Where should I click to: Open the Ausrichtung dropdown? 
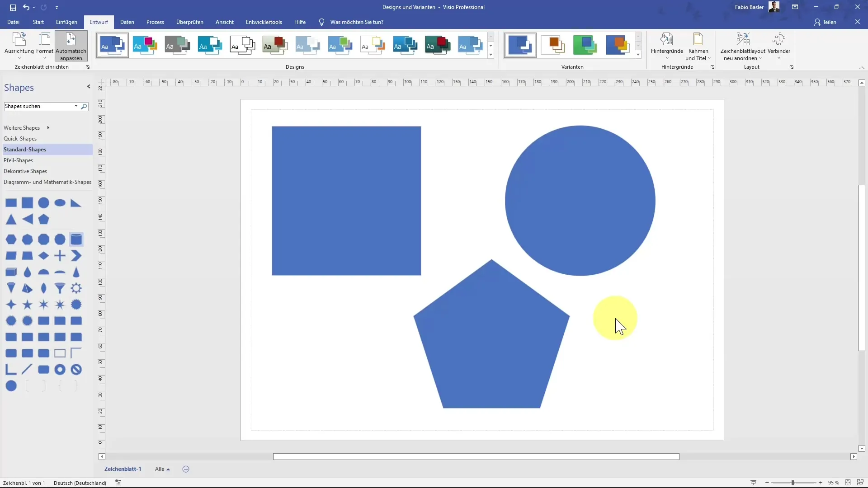[x=19, y=46]
